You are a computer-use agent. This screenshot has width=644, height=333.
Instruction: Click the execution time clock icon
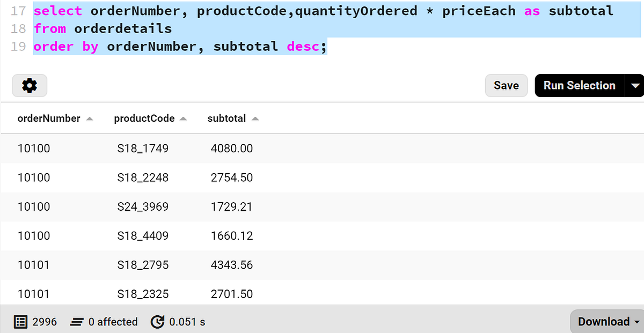(157, 322)
